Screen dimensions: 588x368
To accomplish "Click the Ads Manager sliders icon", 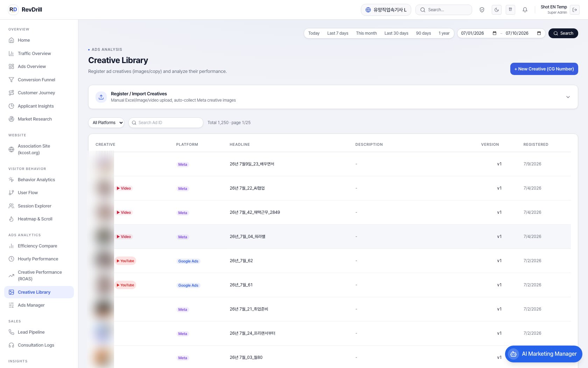I will (11, 305).
